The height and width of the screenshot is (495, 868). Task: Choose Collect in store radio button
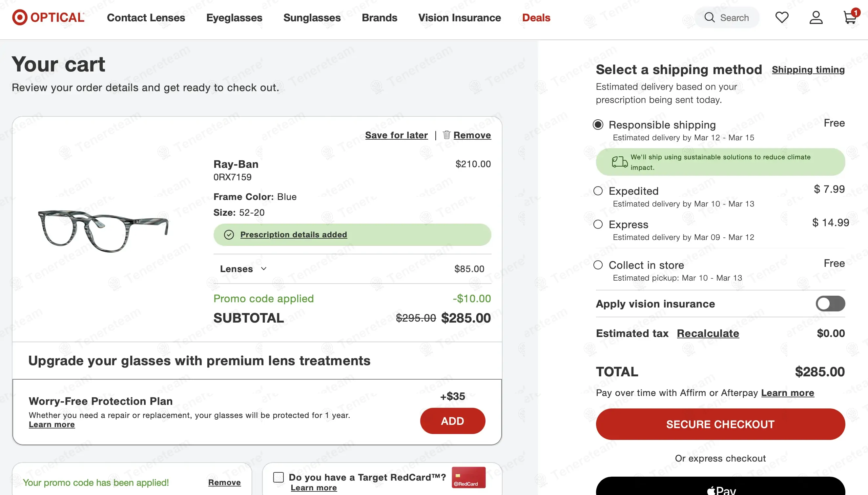[598, 265]
